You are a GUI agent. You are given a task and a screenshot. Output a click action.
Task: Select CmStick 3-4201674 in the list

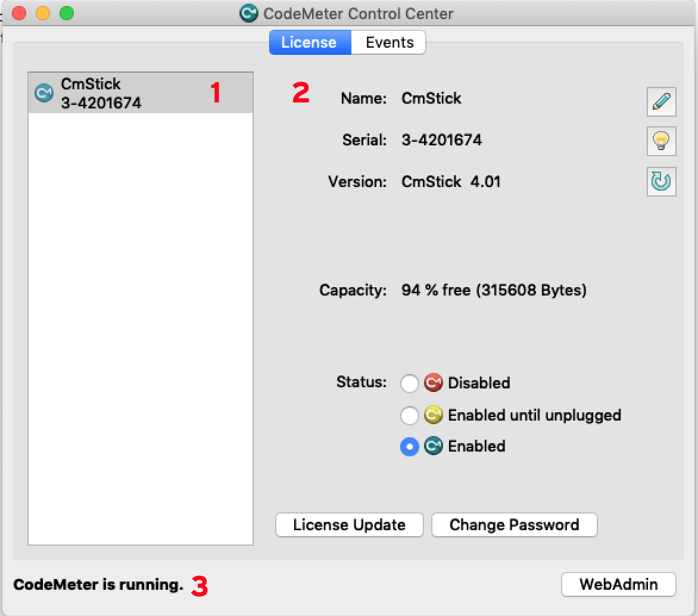coord(141,93)
